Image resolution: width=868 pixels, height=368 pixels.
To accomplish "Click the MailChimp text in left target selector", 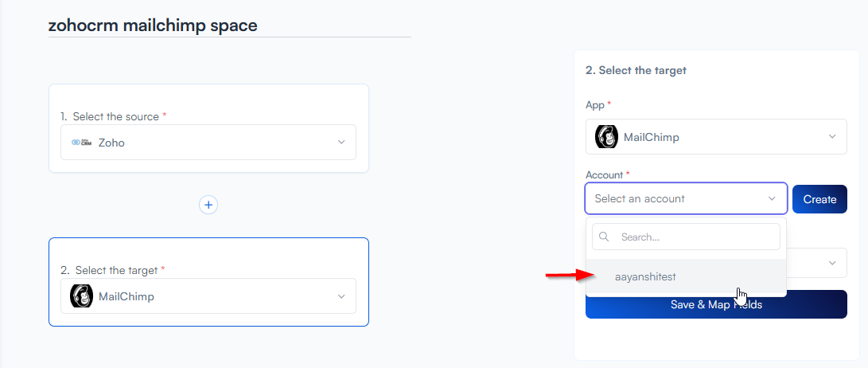I will (x=126, y=296).
